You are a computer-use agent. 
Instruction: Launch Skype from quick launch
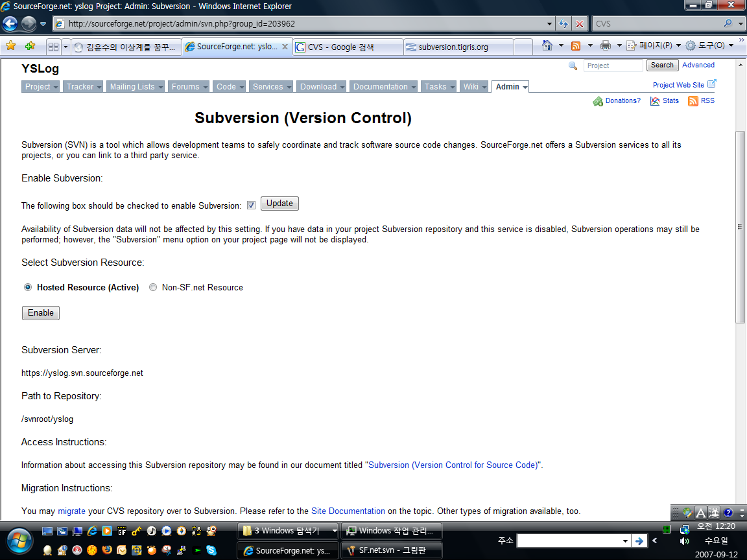(211, 550)
